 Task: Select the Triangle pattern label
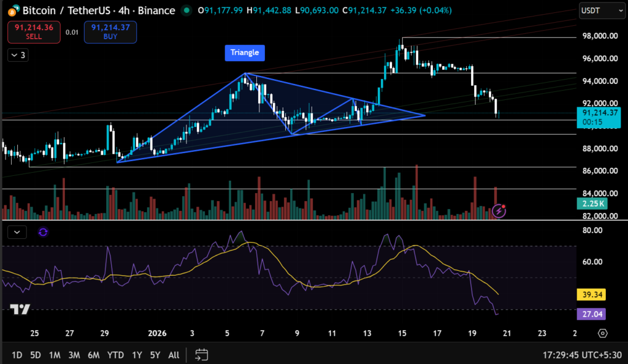pyautogui.click(x=245, y=53)
